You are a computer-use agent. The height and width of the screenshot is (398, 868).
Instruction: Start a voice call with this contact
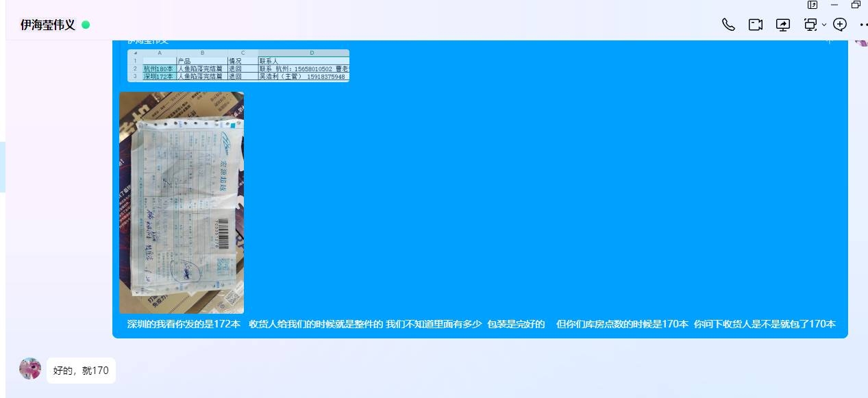[728, 25]
